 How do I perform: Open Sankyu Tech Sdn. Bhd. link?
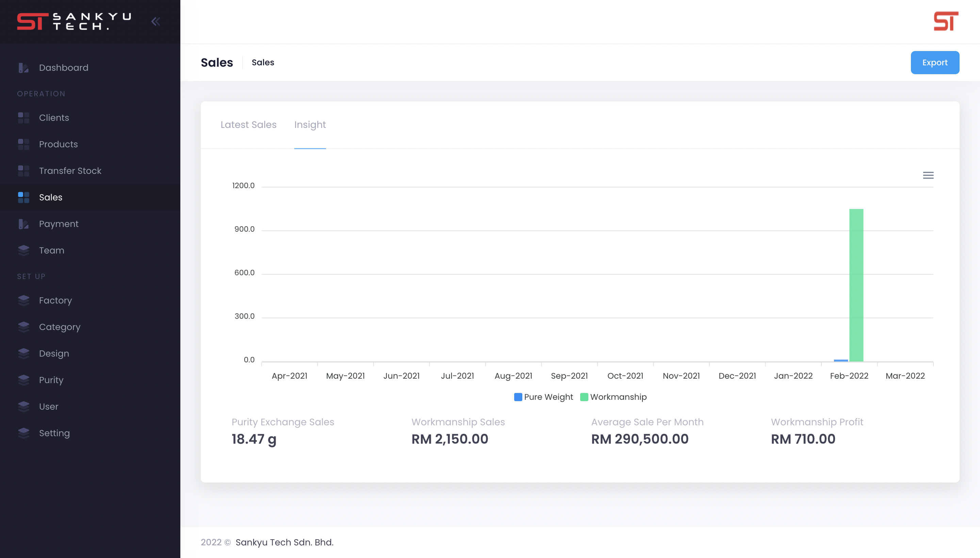284,542
